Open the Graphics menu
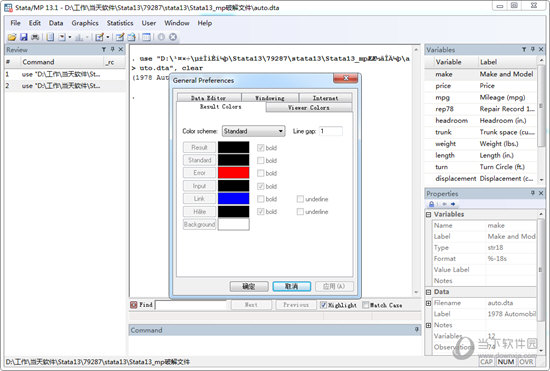Screen dimensions: 550x371 pyautogui.click(x=85, y=23)
